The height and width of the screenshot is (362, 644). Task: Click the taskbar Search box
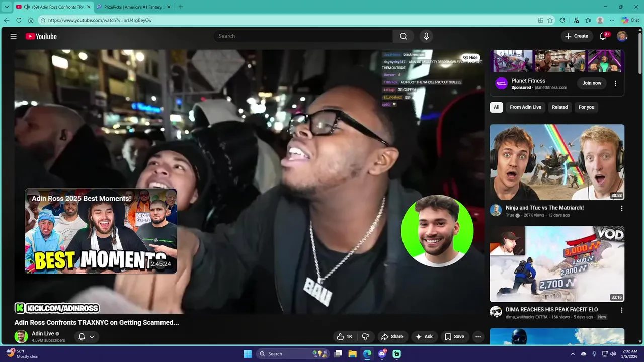[293, 354]
